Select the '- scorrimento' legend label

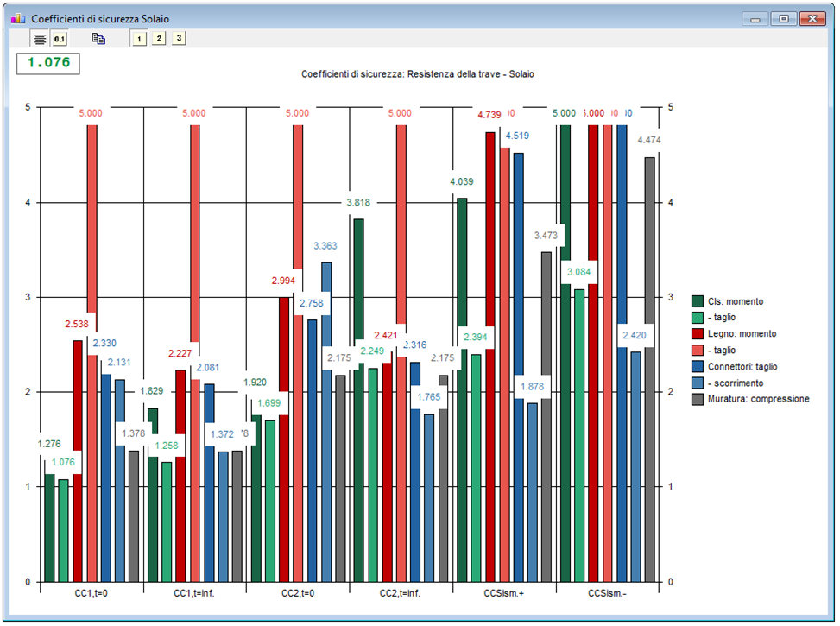[x=735, y=383]
